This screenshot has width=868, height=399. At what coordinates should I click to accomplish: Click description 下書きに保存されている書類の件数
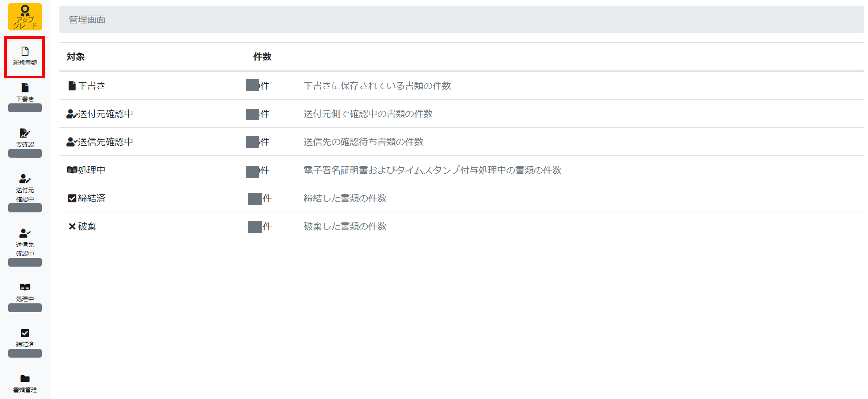click(377, 86)
